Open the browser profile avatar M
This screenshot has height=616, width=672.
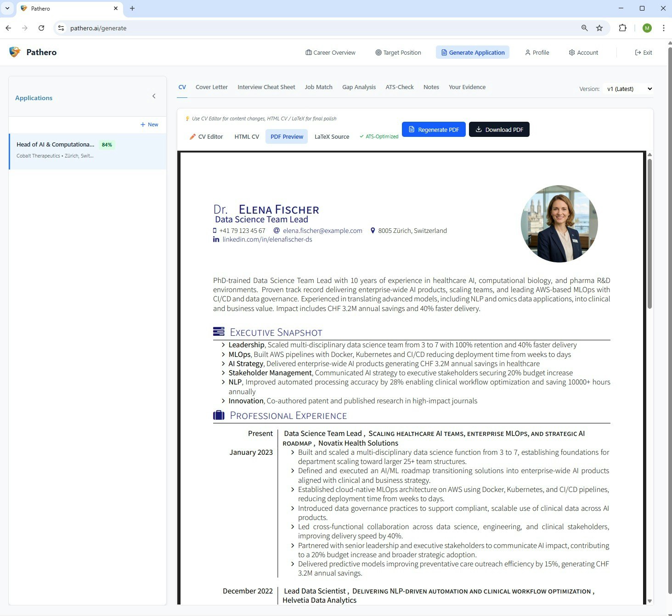coord(647,28)
